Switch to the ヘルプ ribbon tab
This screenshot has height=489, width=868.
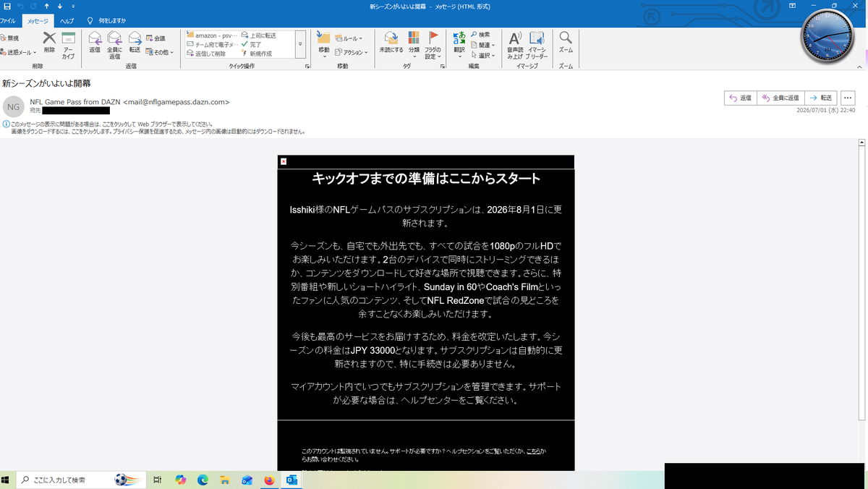tap(67, 21)
